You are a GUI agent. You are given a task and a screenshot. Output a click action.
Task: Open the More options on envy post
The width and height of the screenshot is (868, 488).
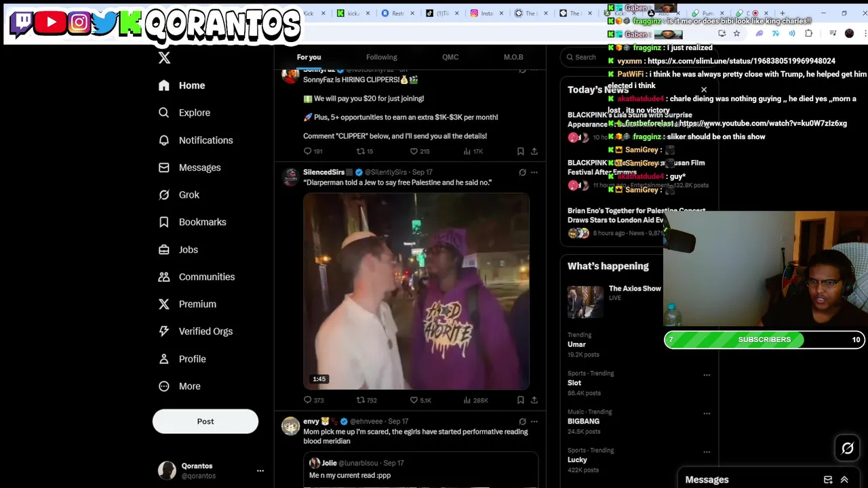534,422
